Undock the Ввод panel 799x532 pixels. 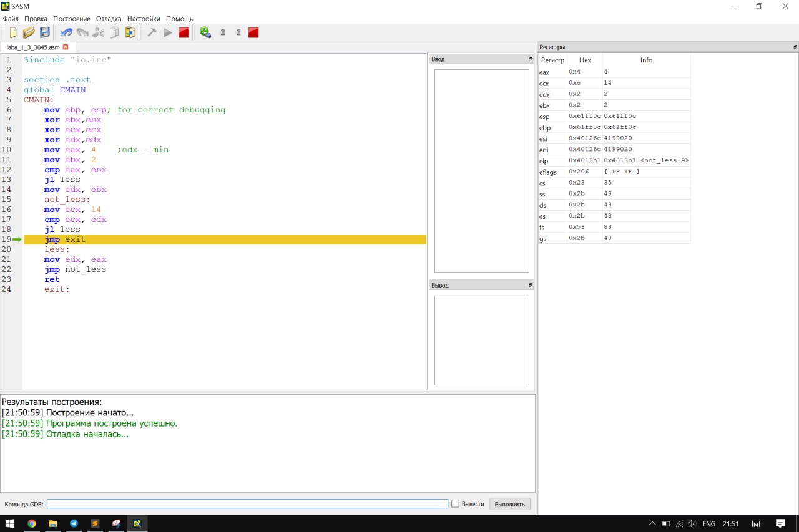click(x=530, y=59)
